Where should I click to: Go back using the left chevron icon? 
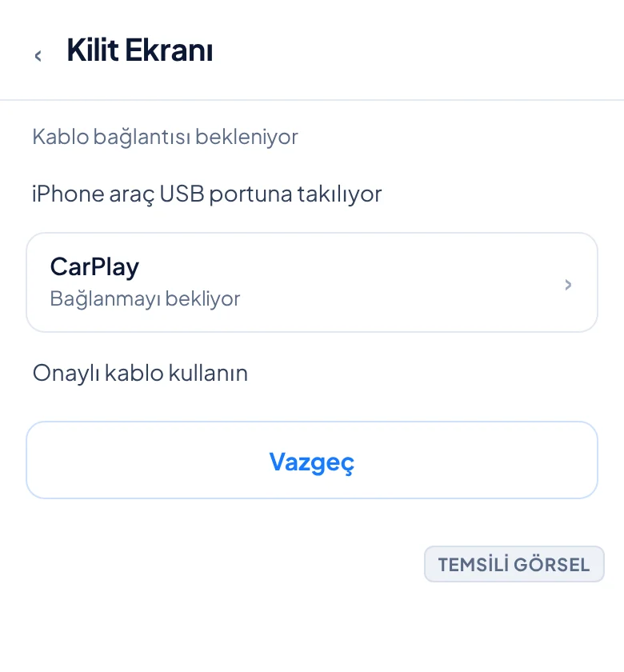click(38, 56)
